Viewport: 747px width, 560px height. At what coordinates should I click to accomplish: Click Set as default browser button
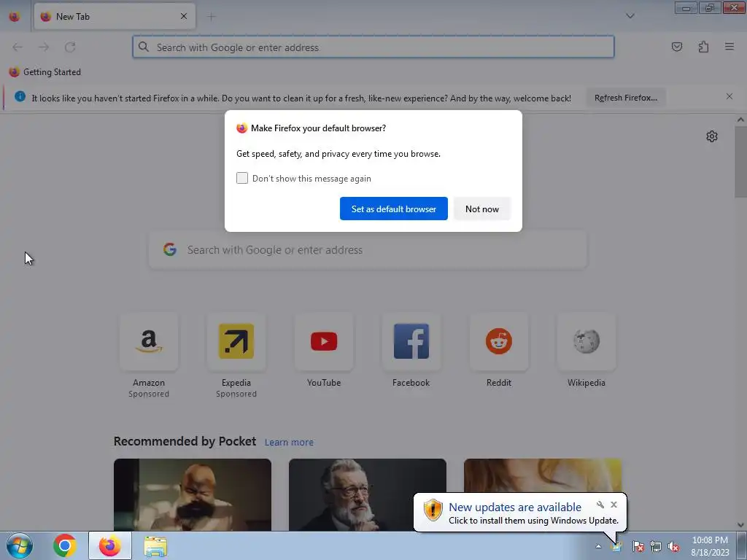(393, 209)
